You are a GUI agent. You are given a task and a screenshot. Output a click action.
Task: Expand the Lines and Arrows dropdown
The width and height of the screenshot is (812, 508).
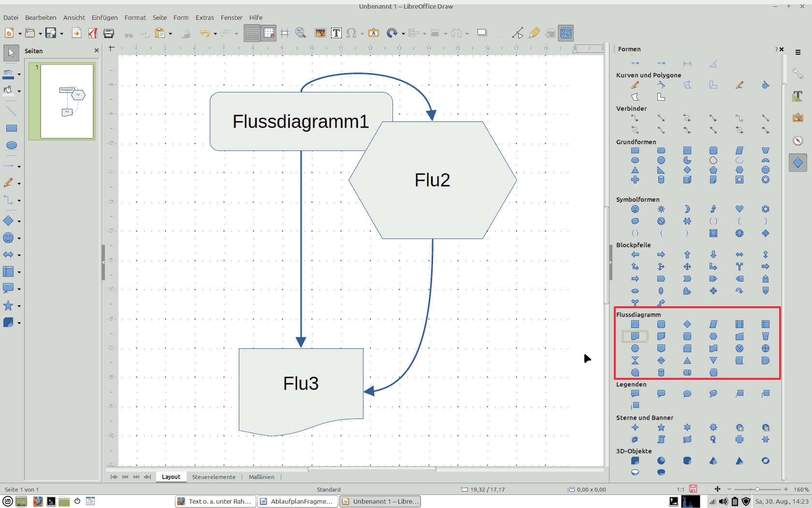(19, 166)
